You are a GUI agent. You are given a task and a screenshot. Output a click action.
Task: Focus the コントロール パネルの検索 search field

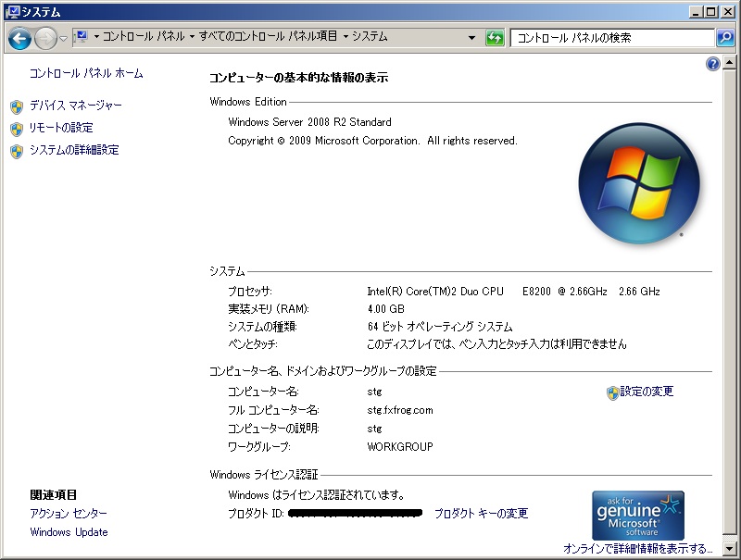(611, 38)
